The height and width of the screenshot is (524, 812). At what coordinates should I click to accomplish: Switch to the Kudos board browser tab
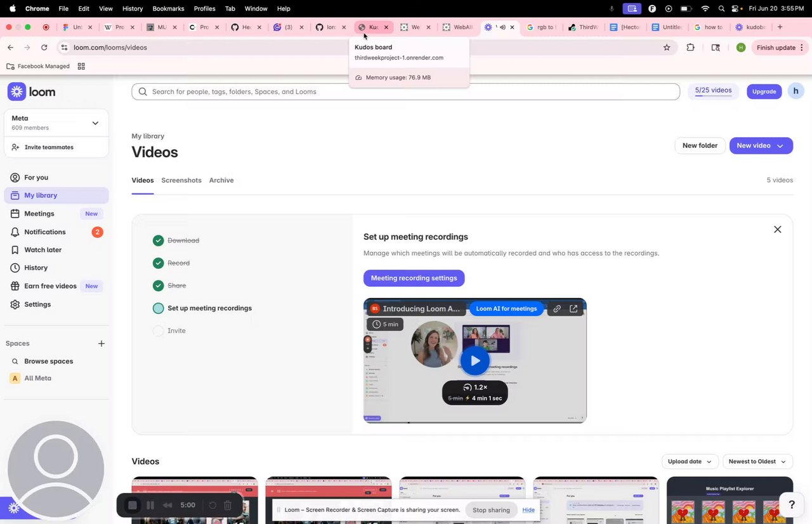tap(373, 27)
